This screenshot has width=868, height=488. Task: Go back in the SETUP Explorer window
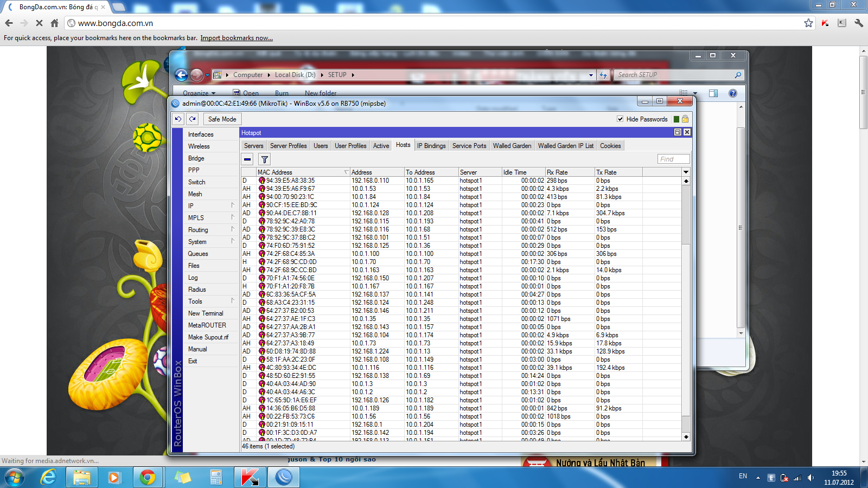(x=182, y=75)
